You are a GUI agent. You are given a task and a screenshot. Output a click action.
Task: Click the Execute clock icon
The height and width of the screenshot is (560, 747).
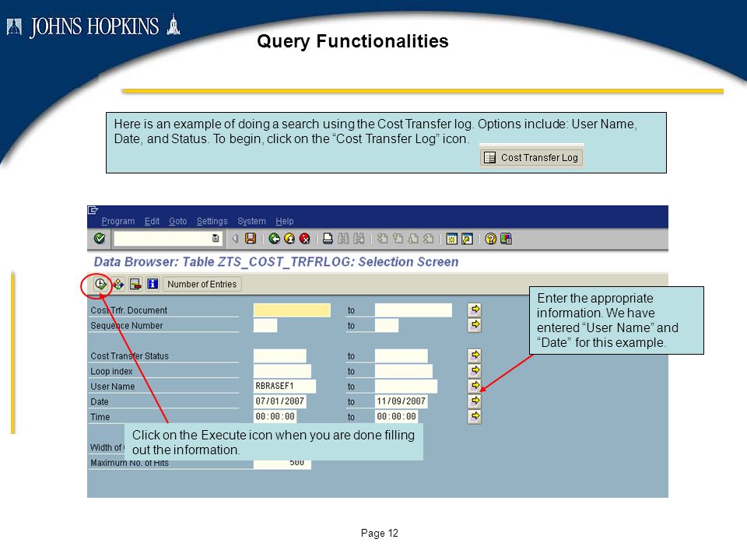(x=100, y=285)
